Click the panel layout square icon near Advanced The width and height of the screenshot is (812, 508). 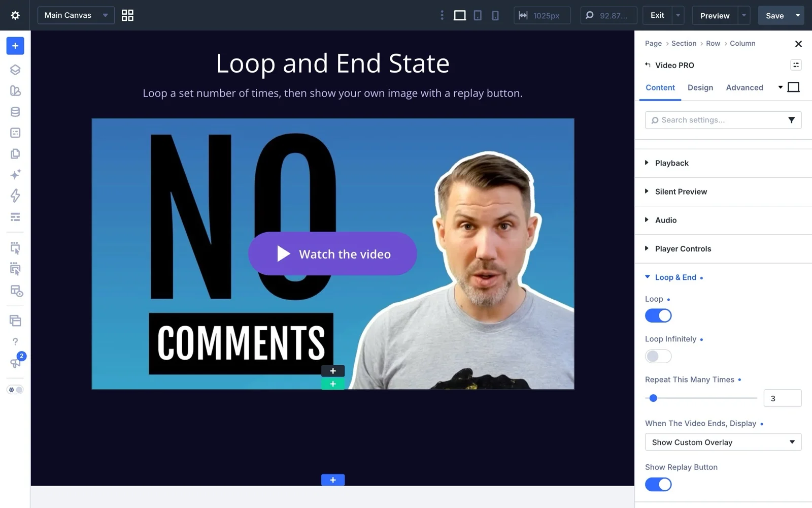tap(793, 87)
